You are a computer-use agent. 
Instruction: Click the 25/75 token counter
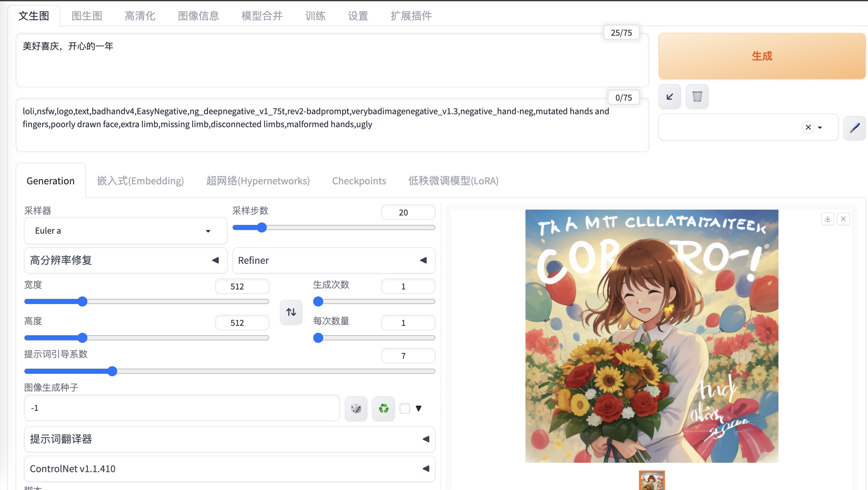[621, 33]
